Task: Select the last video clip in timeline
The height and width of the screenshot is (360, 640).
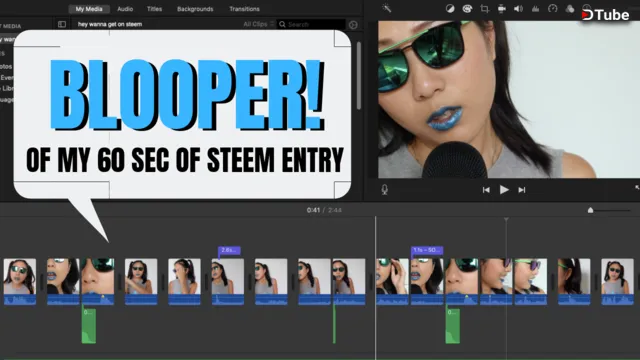Action: 617,282
